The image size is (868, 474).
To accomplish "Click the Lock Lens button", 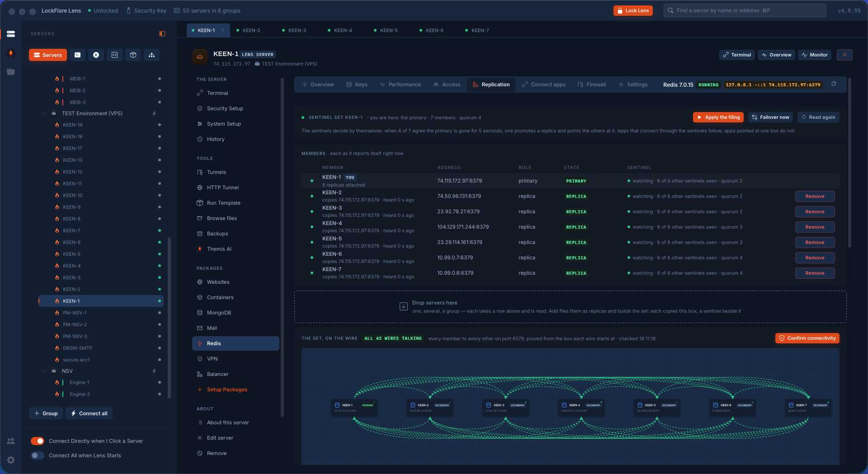I will click(x=633, y=10).
